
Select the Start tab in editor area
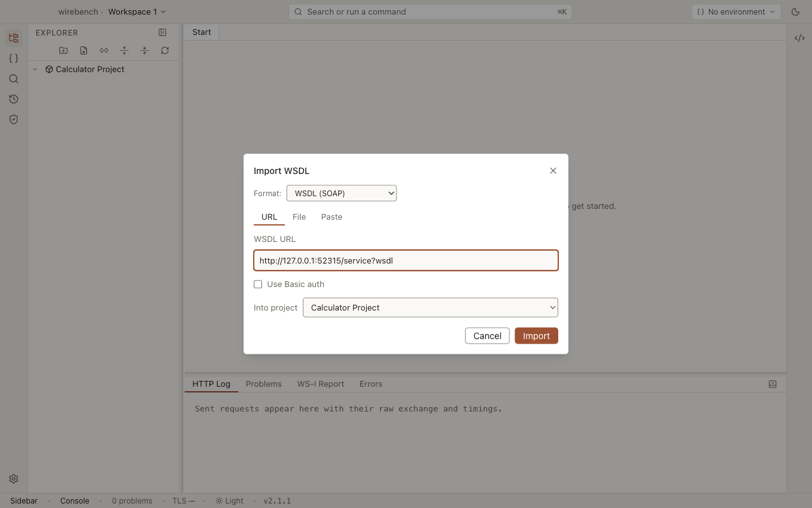[202, 32]
